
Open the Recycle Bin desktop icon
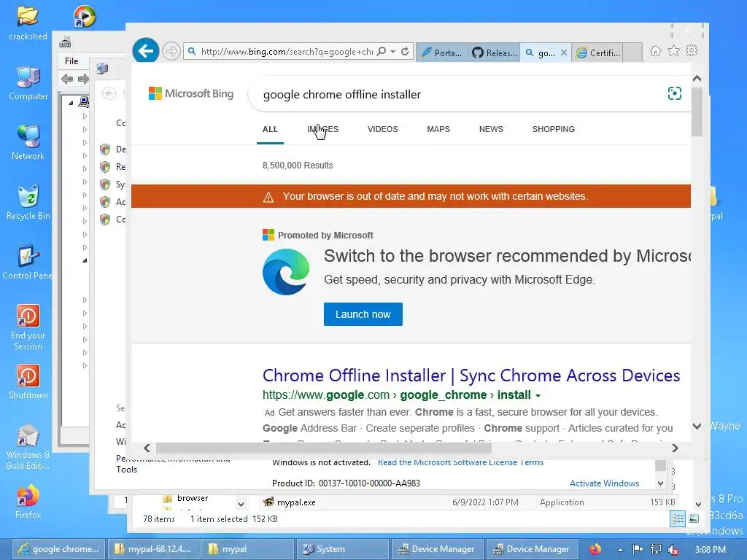pyautogui.click(x=28, y=203)
